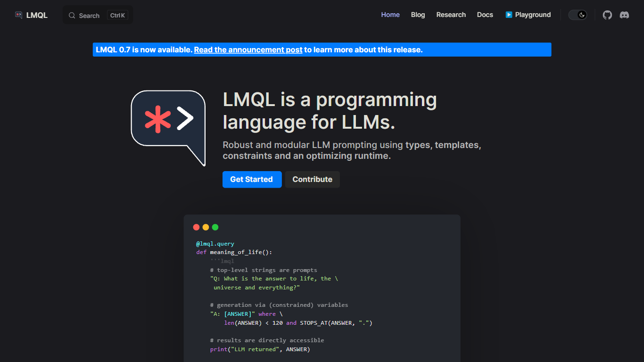The height and width of the screenshot is (362, 644).
Task: Click the heading 'LMQL is a programming language for LLMs.'
Action: [330, 111]
